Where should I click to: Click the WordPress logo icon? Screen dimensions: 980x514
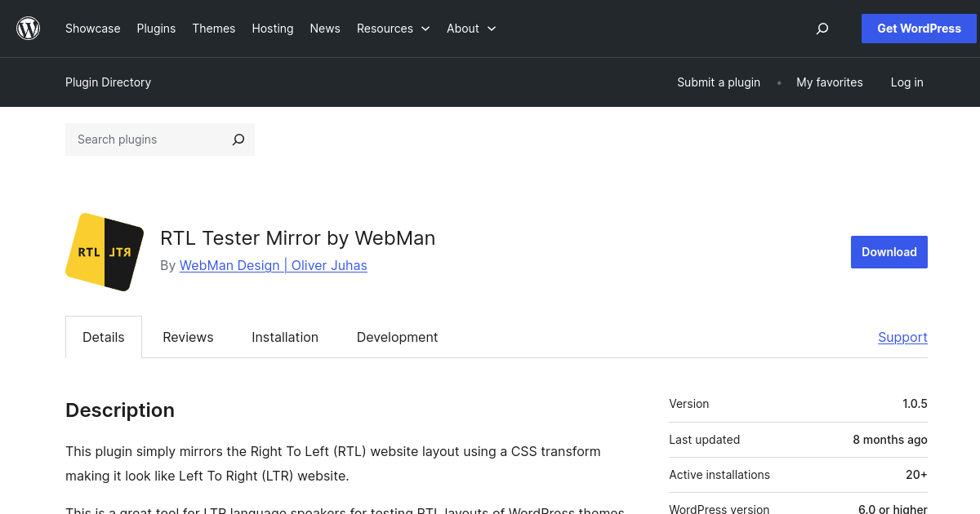(x=29, y=29)
